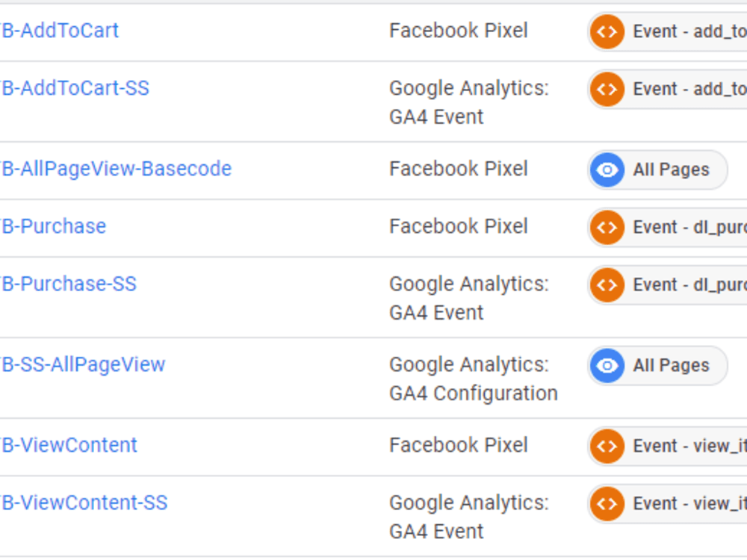Click the custom event icon on B-Purchase's trigger
The height and width of the screenshot is (560, 747).
tap(607, 227)
